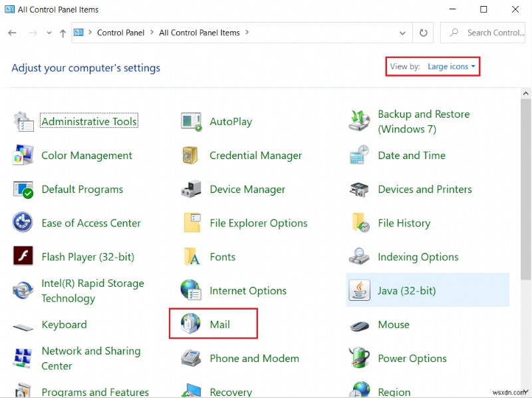Image resolution: width=532 pixels, height=398 pixels.
Task: Click the back navigation arrow
Action: coord(11,32)
